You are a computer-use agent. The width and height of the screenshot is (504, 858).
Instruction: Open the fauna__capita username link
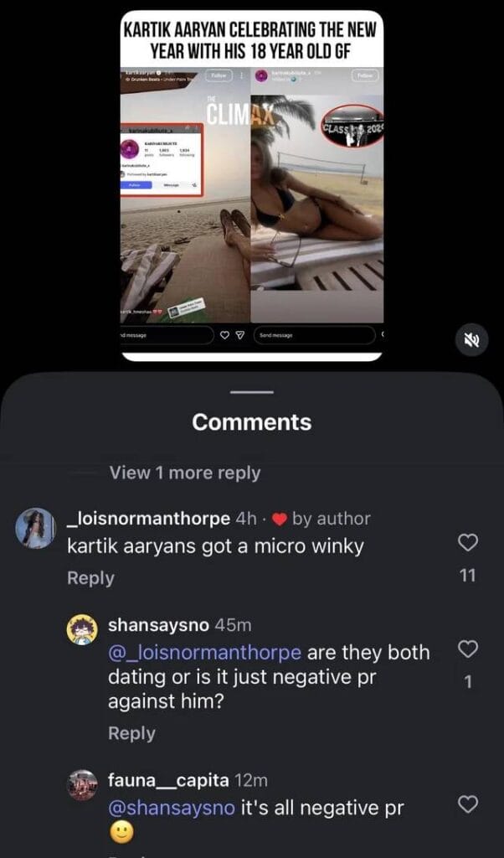pos(168,780)
